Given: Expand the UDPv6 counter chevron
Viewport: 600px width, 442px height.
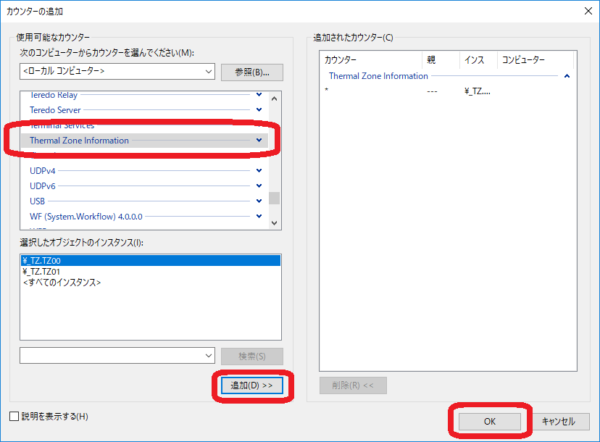Looking at the screenshot, I should coord(259,185).
